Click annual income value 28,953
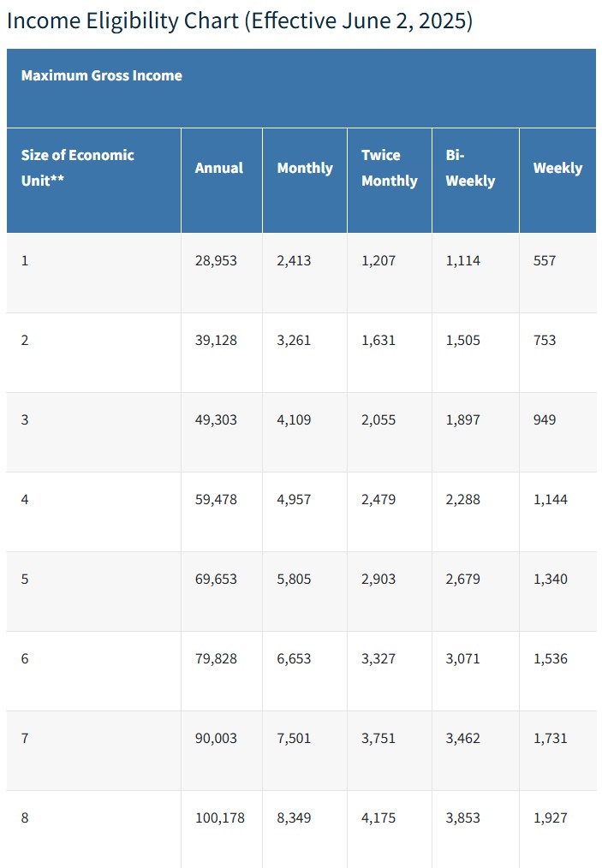 [216, 260]
